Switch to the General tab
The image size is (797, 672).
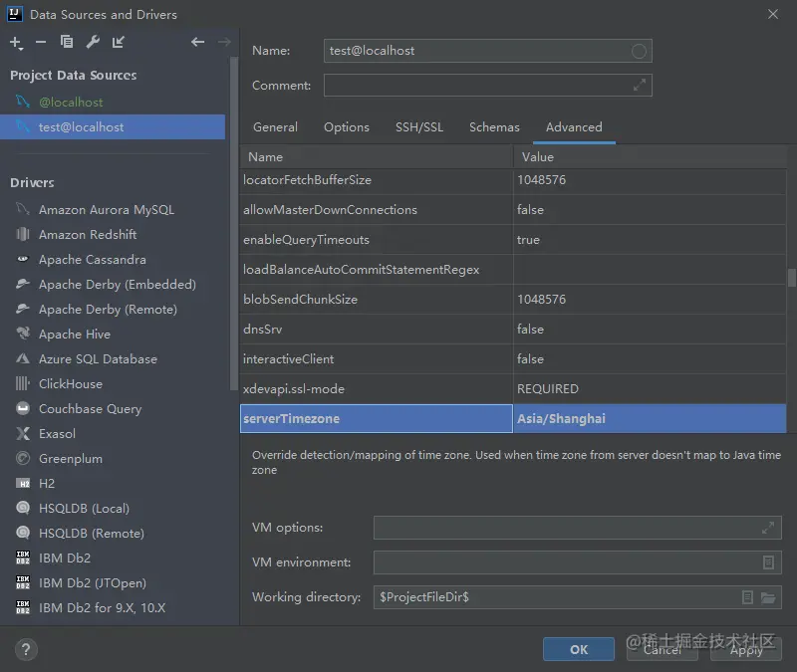pyautogui.click(x=276, y=127)
